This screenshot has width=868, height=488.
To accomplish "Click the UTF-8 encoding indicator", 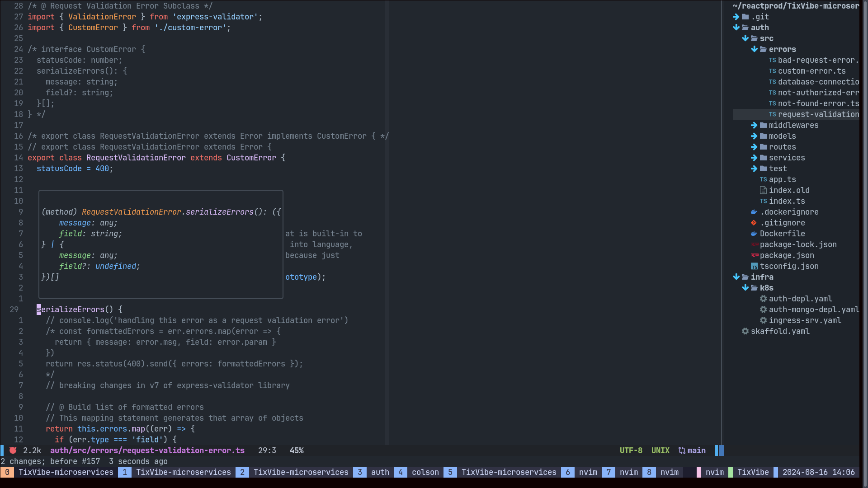I will tap(631, 450).
